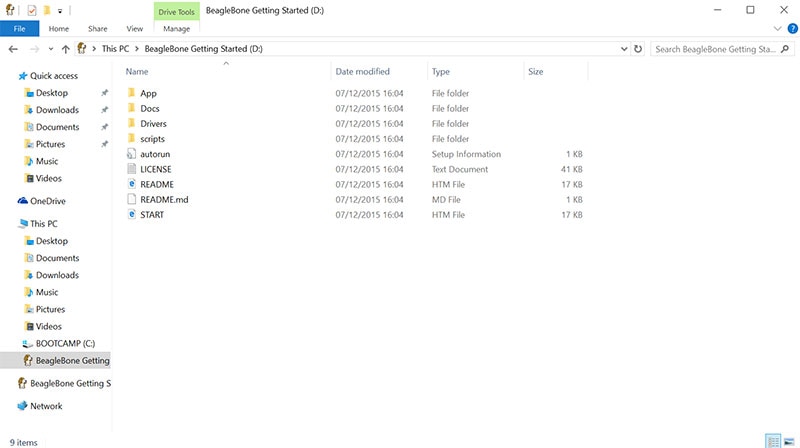The image size is (800, 448).
Task: Refresh the current folder view
Action: pyautogui.click(x=638, y=48)
